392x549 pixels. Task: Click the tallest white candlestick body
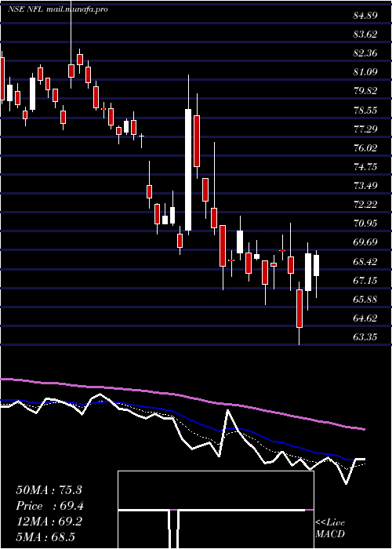[x=188, y=170]
